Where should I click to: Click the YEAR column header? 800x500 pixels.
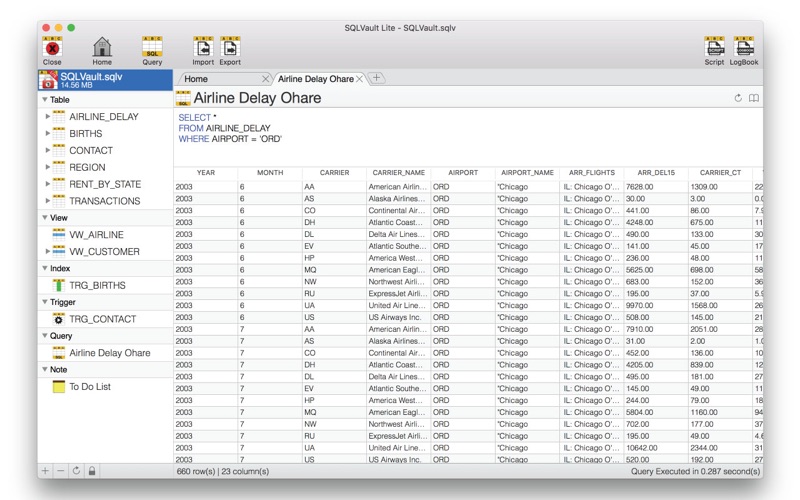coord(206,173)
